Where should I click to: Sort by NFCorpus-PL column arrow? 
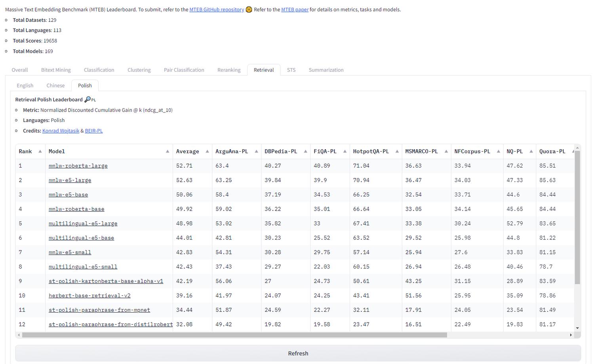click(x=498, y=151)
